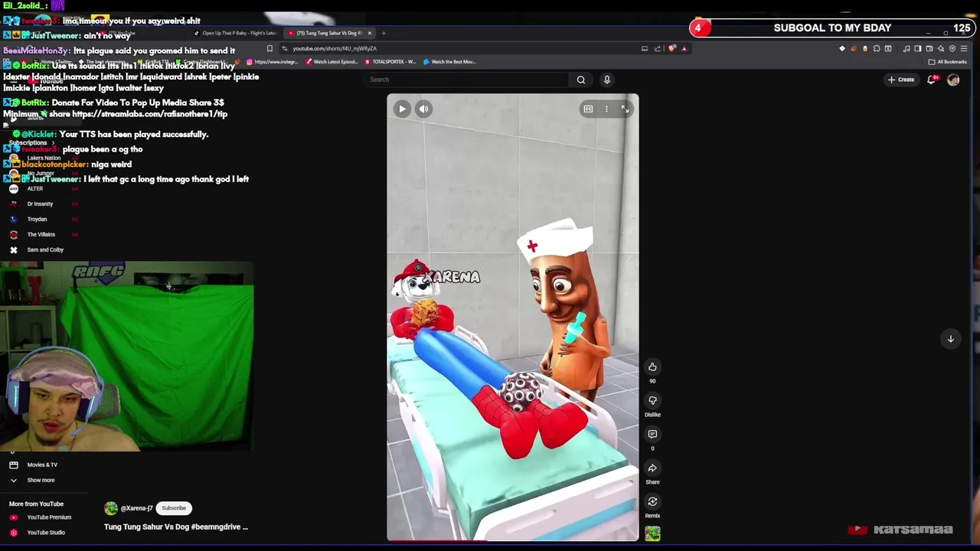Click bookmark icon left of address bar

(269, 48)
